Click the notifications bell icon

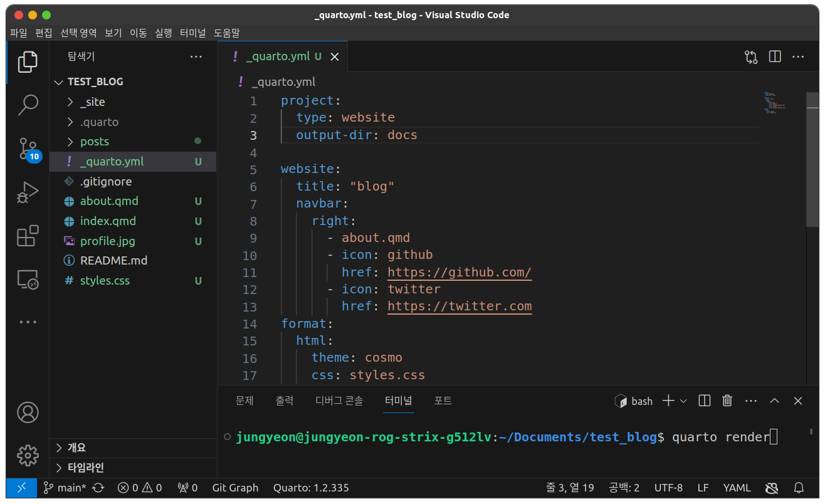(799, 488)
